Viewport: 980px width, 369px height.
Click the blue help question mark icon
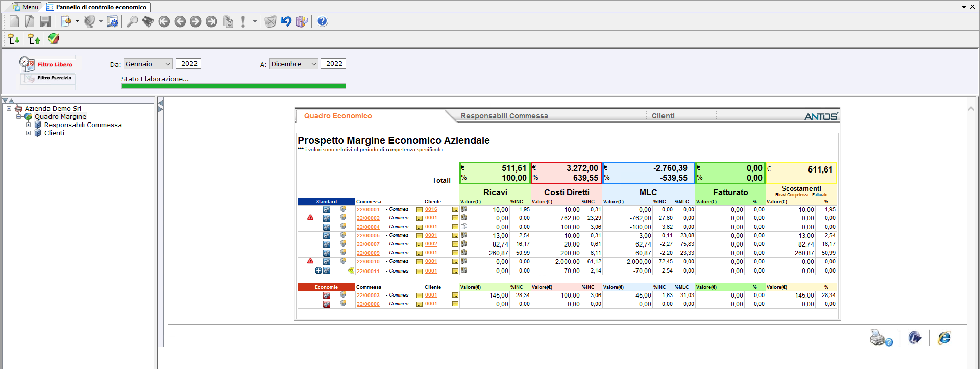tap(322, 21)
